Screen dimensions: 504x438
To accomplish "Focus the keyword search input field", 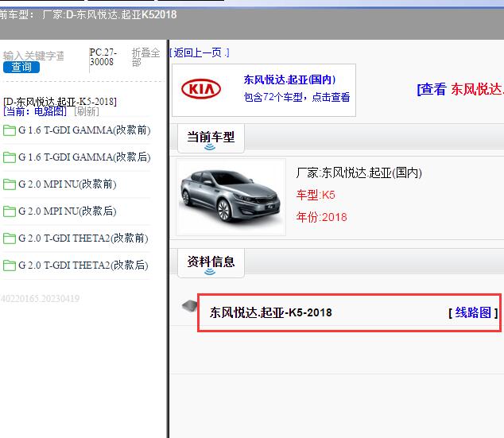I will click(x=33, y=56).
